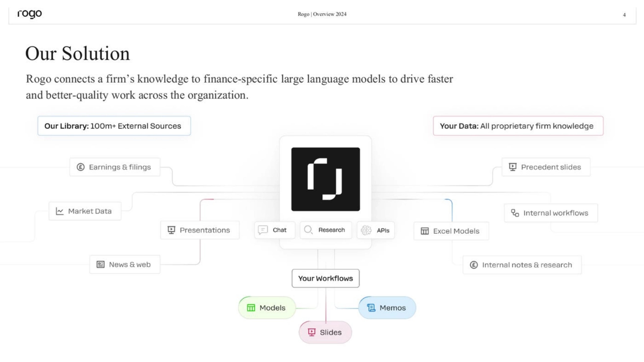
Task: Click the Our Library external sources box
Action: point(114,126)
